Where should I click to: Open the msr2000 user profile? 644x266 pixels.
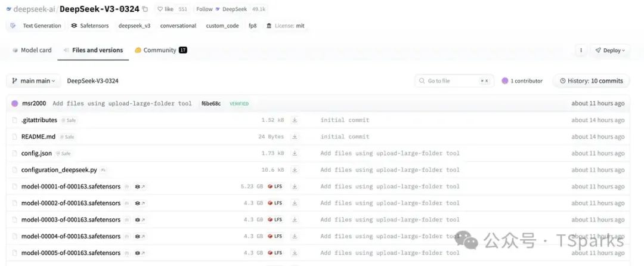pyautogui.click(x=33, y=103)
